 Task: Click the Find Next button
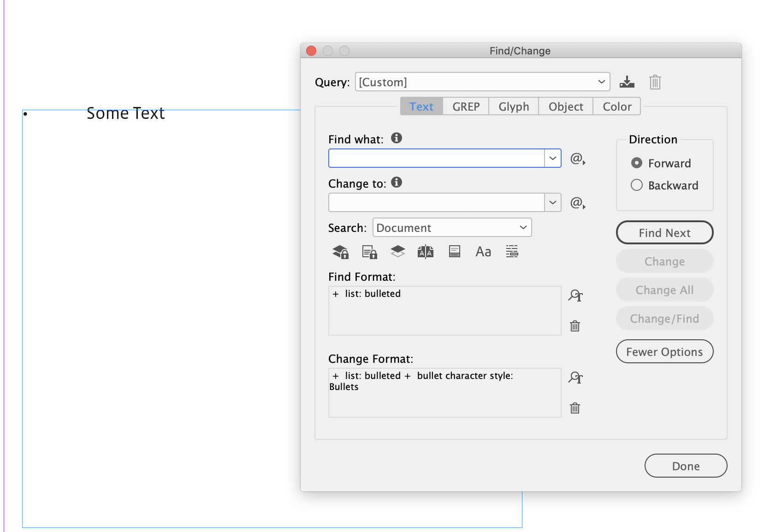[664, 232]
